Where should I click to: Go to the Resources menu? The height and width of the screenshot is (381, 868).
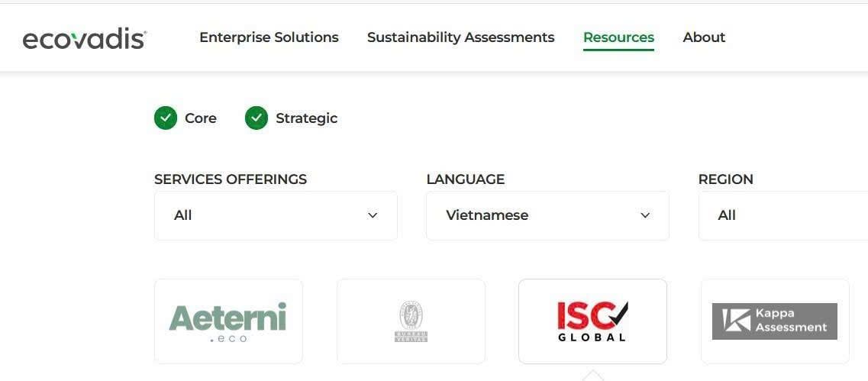point(618,37)
